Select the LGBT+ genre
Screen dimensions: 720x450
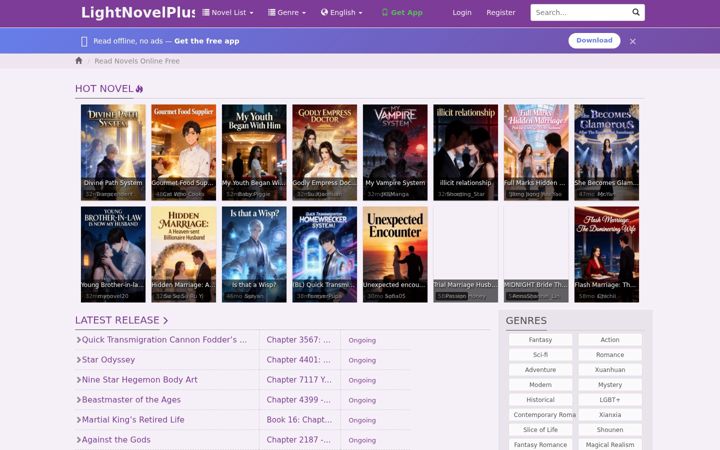pos(610,399)
